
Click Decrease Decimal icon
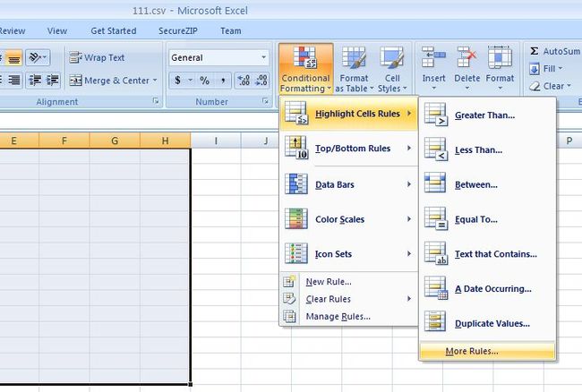point(261,81)
